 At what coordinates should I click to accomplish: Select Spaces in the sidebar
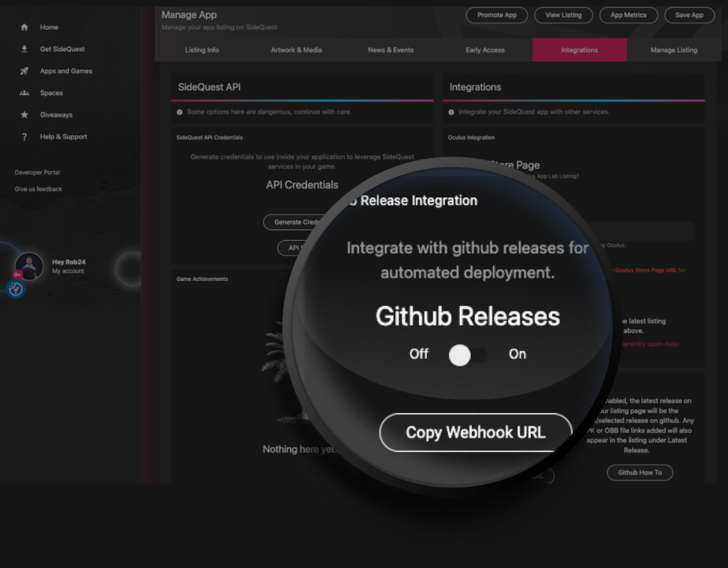pos(52,93)
